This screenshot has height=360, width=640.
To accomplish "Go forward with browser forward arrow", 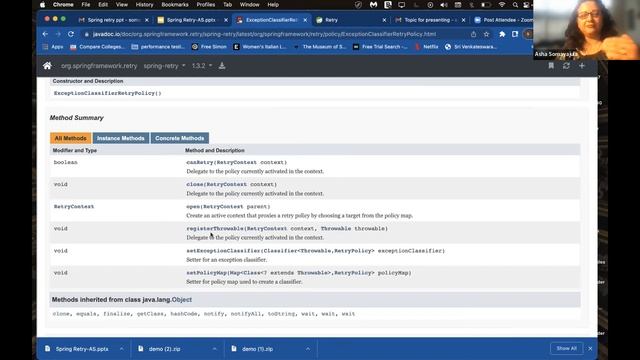I will click(x=58, y=34).
